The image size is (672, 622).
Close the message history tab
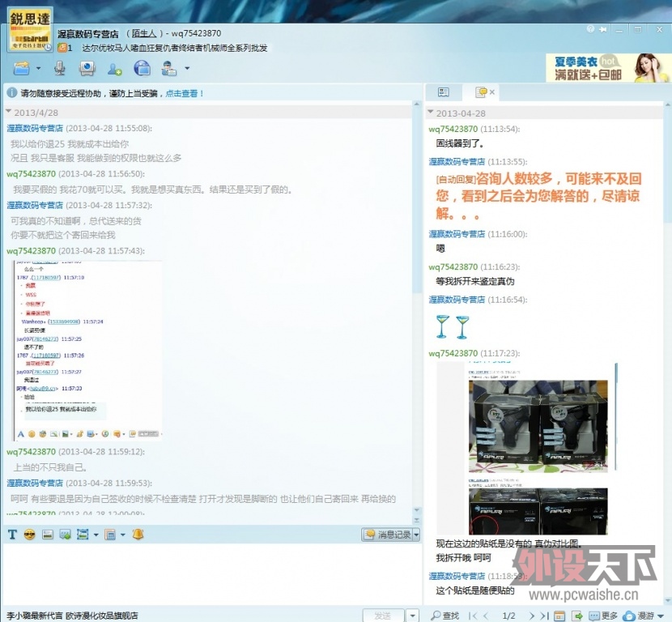(x=491, y=92)
